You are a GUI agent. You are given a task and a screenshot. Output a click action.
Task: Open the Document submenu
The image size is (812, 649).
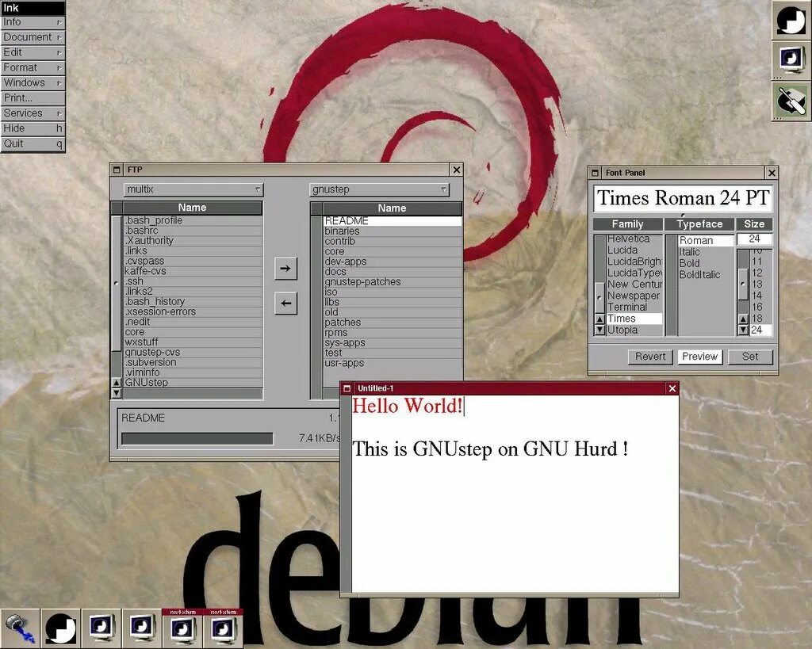pyautogui.click(x=33, y=37)
